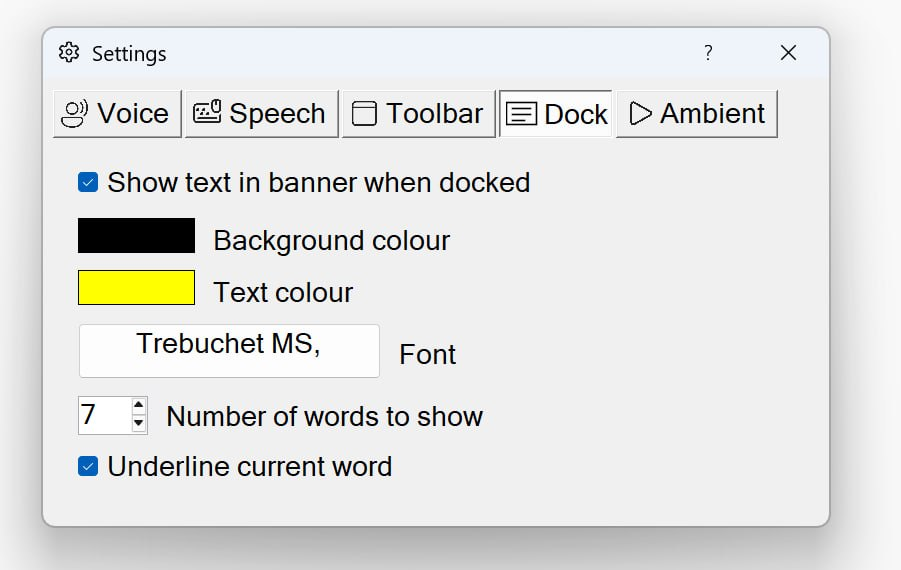The height and width of the screenshot is (570, 901).
Task: Toggle Show text in banner when docked
Action: pos(88,182)
